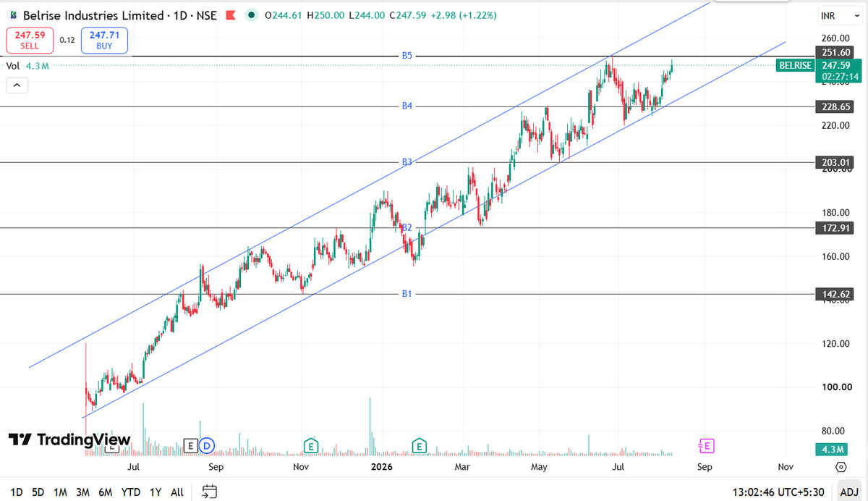The width and height of the screenshot is (868, 501).
Task: Click the 220.00 price scale label
Action: (x=837, y=125)
